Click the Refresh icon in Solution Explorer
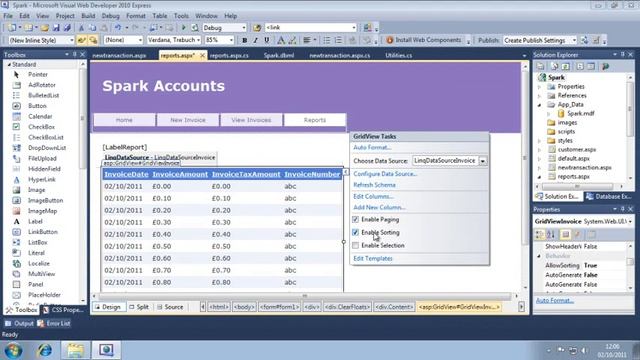The image size is (640, 360). point(566,66)
